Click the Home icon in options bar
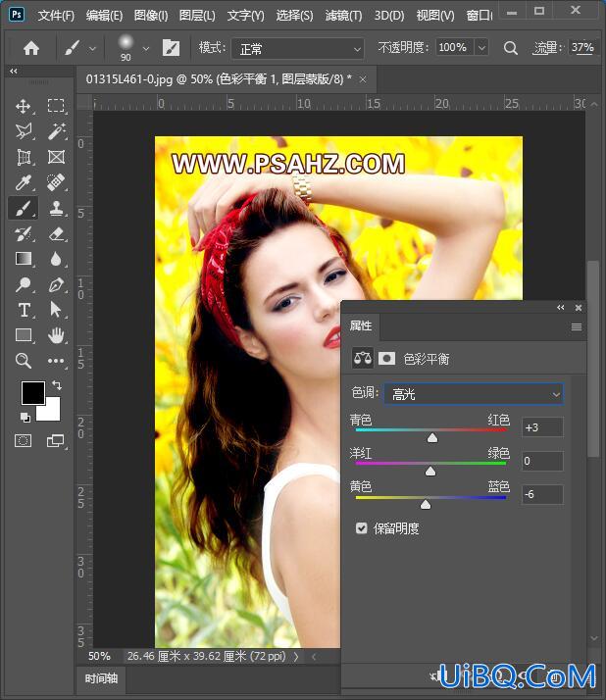 pos(31,48)
